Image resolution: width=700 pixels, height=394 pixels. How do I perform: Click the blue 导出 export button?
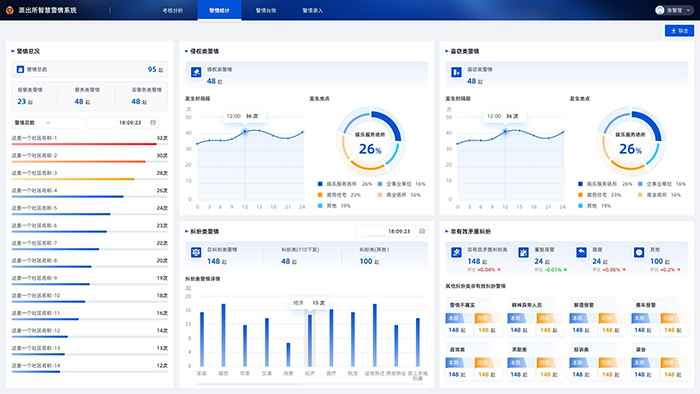[x=679, y=30]
